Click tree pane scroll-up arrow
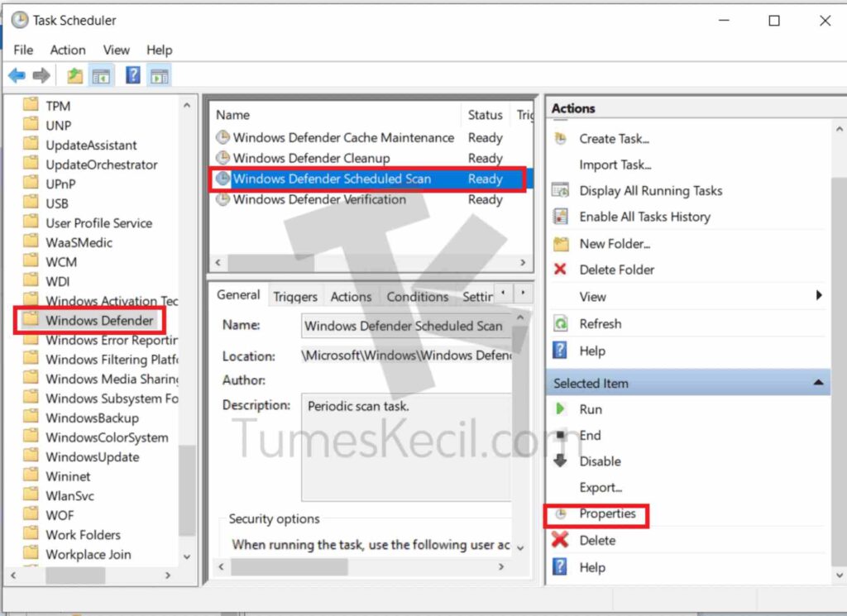 187,105
